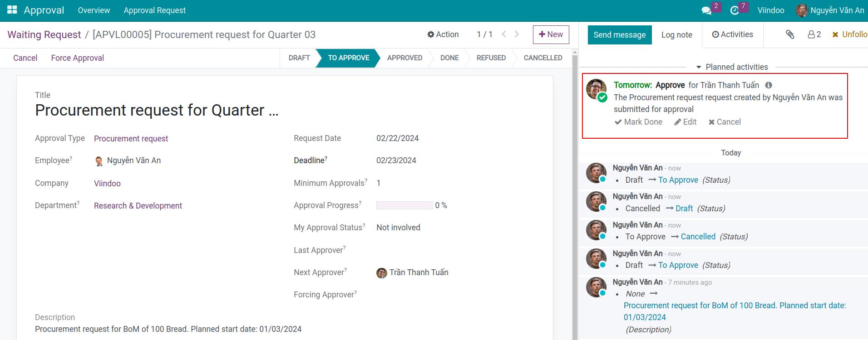Click avatar in Planned activity entry
The image size is (868, 340).
coord(596,89)
